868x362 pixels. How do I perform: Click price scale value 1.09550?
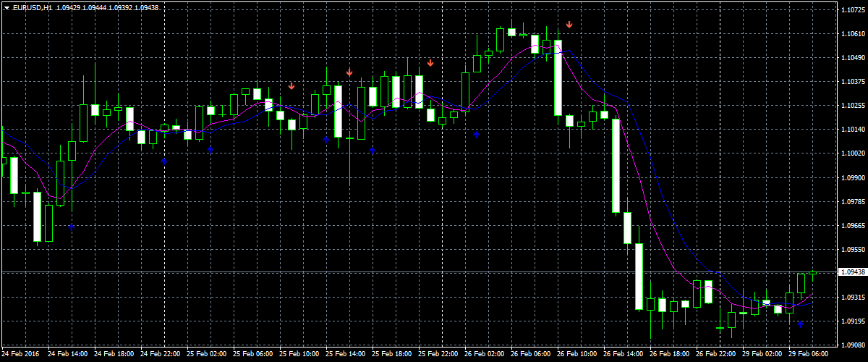(x=853, y=249)
